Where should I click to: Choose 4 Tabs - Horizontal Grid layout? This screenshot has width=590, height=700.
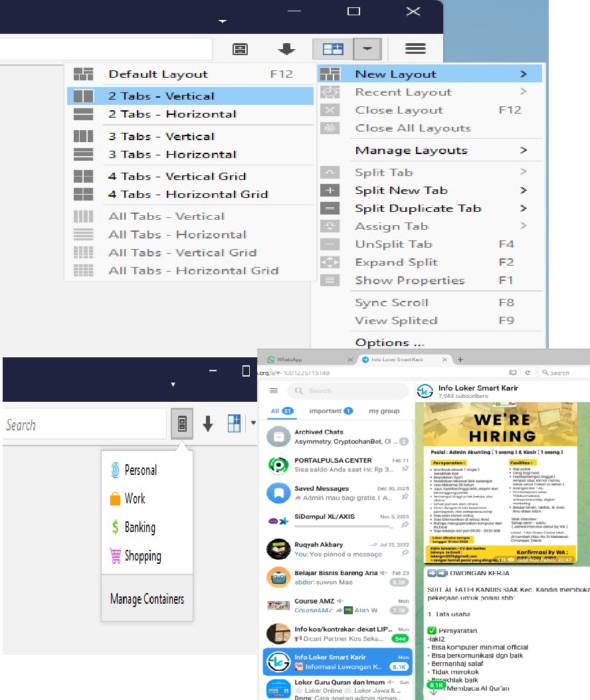(x=188, y=195)
